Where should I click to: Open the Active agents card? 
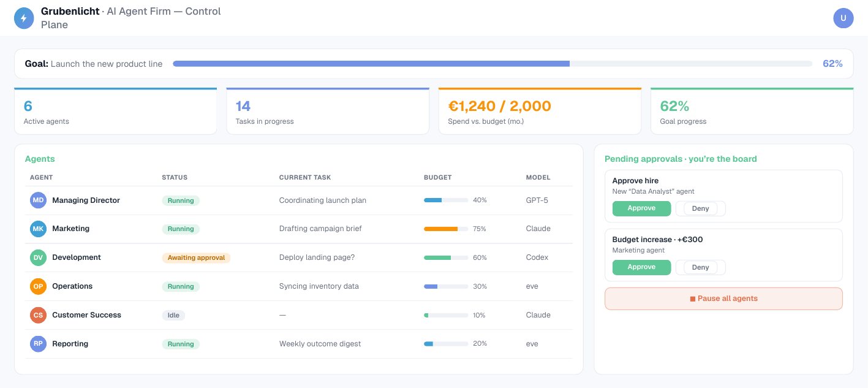[x=115, y=111]
